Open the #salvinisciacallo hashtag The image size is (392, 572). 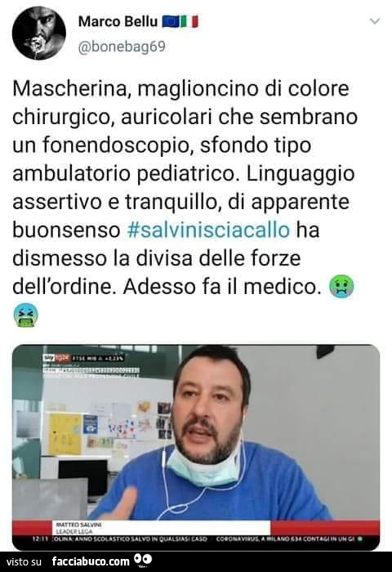(x=209, y=230)
